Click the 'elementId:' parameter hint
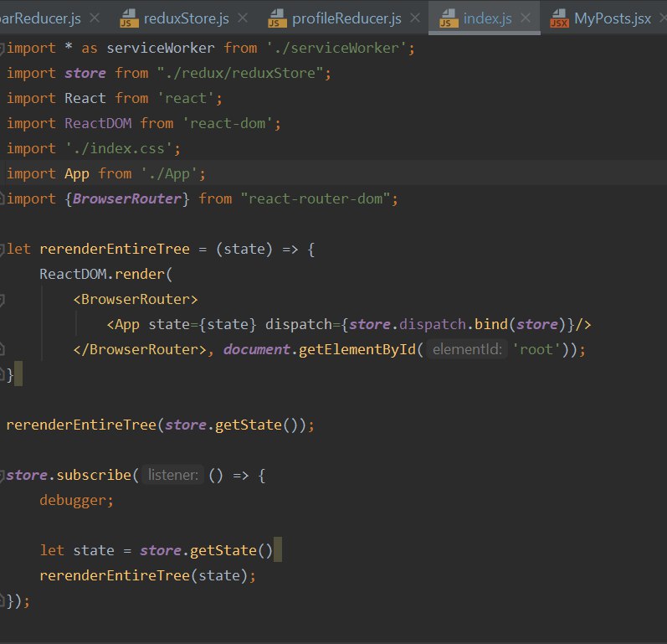Image resolution: width=667 pixels, height=644 pixels. click(x=466, y=349)
